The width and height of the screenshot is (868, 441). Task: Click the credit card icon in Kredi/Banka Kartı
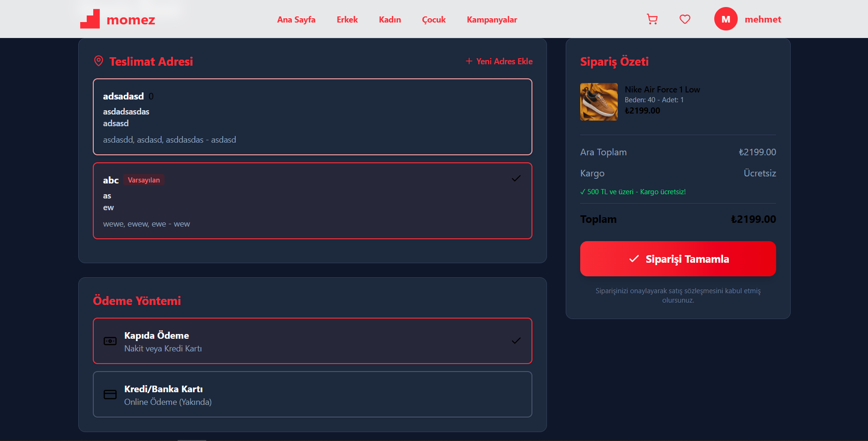(x=110, y=395)
